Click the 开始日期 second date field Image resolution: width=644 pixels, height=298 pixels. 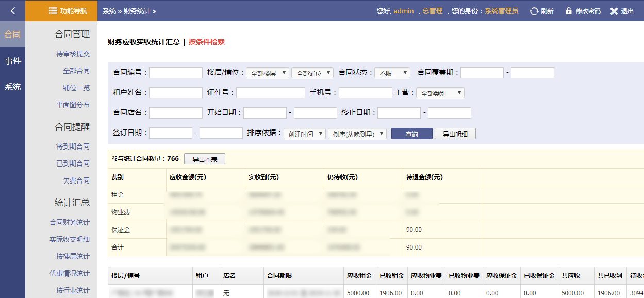click(316, 113)
